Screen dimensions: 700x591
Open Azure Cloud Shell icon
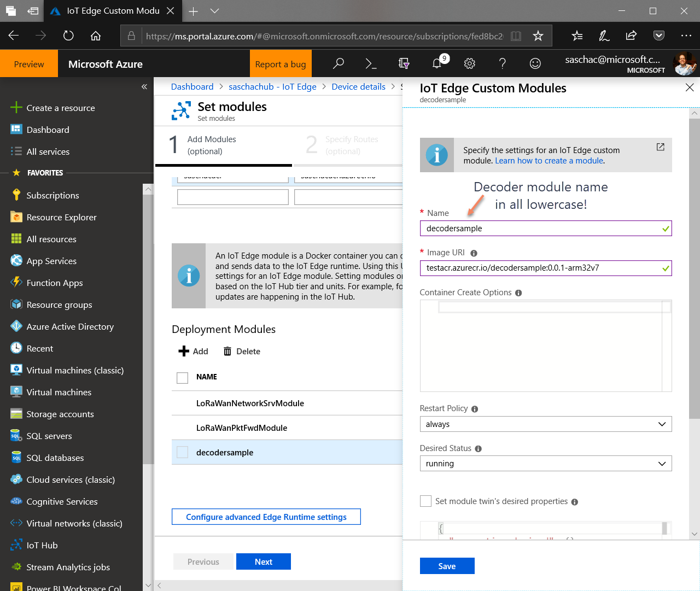pyautogui.click(x=371, y=64)
